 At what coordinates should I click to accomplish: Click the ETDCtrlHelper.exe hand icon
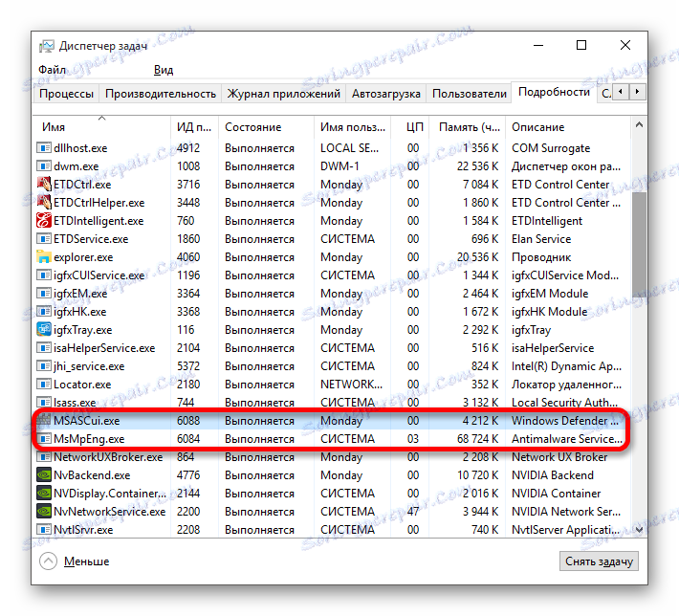point(44,202)
